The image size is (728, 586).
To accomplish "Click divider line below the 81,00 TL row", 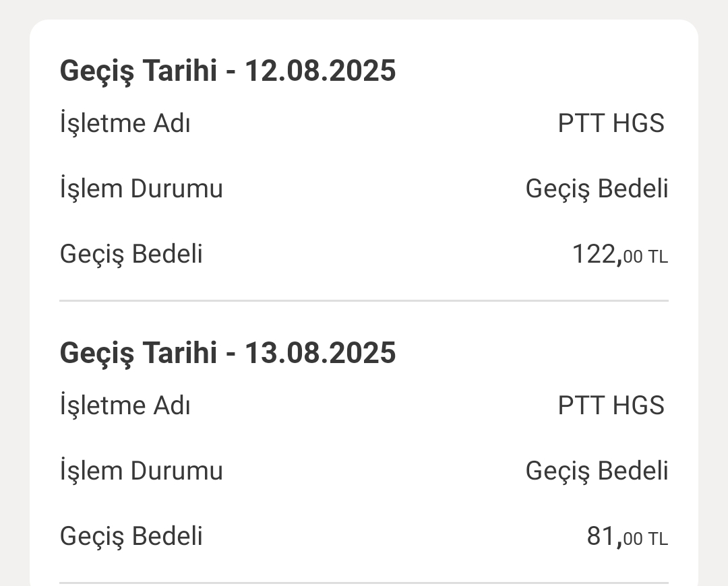I will (x=364, y=583).
